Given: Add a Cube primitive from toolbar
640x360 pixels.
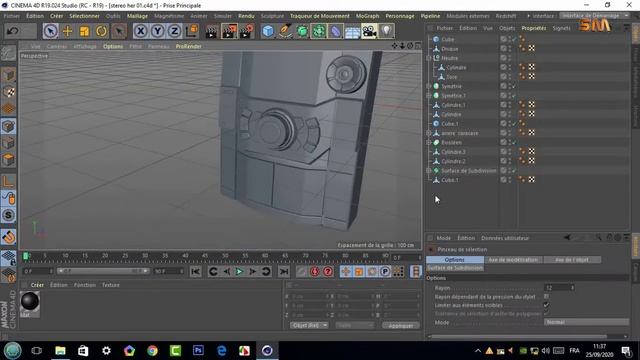Looking at the screenshot, I should point(268,31).
